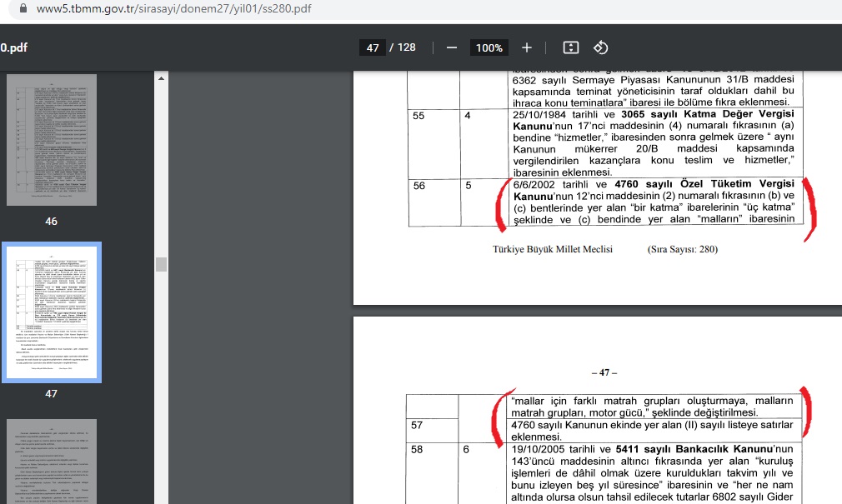Click the thumbnail sidebar scrollbar handle

tap(161, 264)
